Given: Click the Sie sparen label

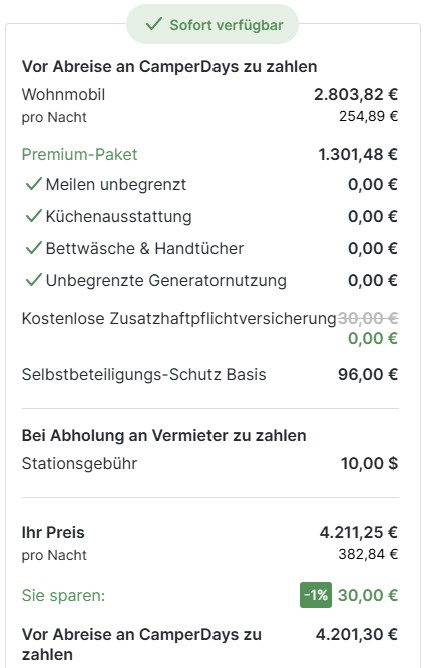Looking at the screenshot, I should pyautogui.click(x=63, y=595).
